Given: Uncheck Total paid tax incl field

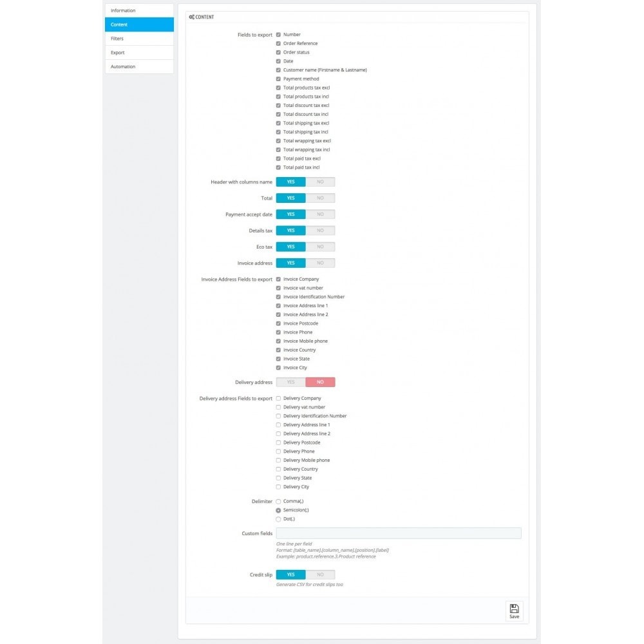Looking at the screenshot, I should (x=278, y=167).
